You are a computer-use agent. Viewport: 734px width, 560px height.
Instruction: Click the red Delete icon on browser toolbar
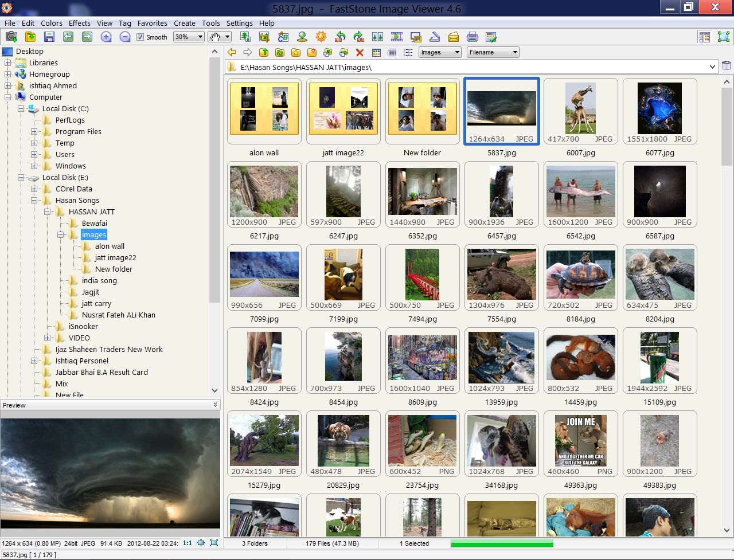(x=360, y=52)
